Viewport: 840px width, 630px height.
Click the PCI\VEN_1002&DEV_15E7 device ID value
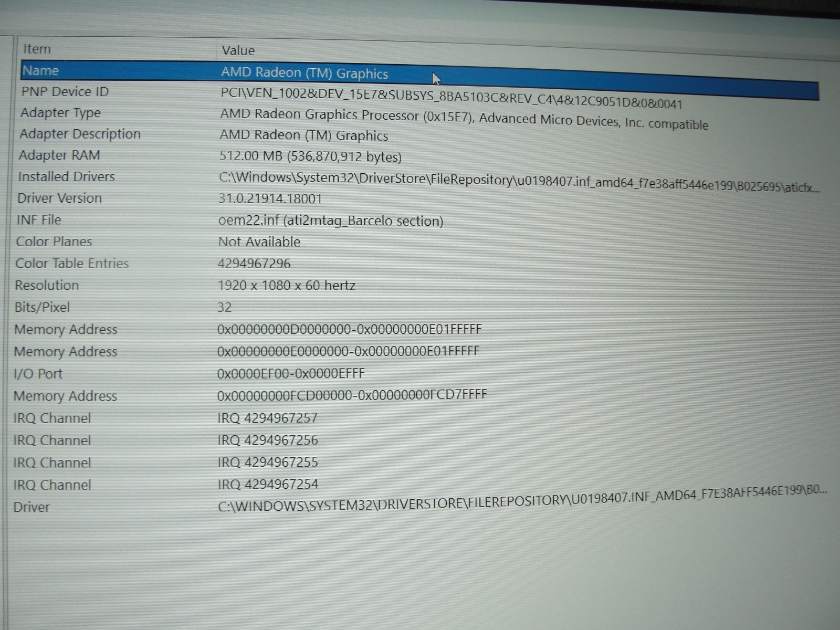pyautogui.click(x=451, y=98)
